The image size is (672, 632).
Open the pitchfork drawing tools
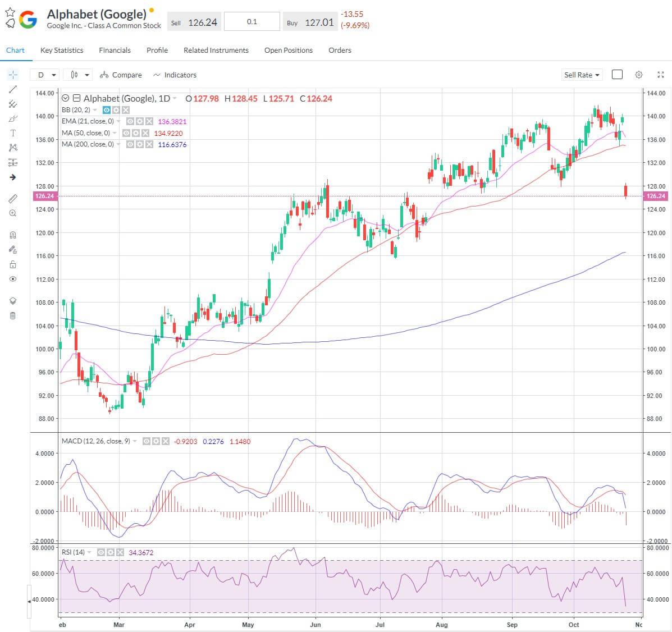[13, 104]
